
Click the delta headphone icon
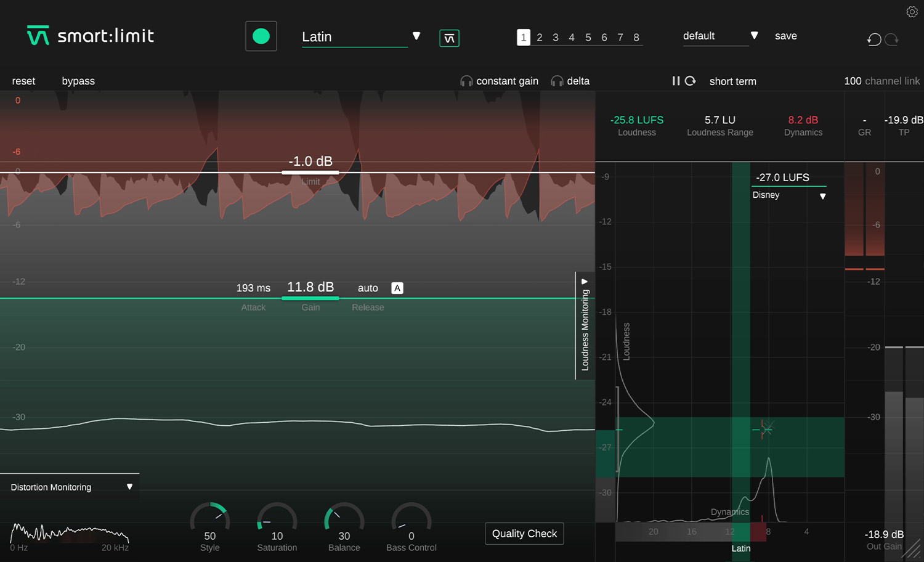pos(557,81)
